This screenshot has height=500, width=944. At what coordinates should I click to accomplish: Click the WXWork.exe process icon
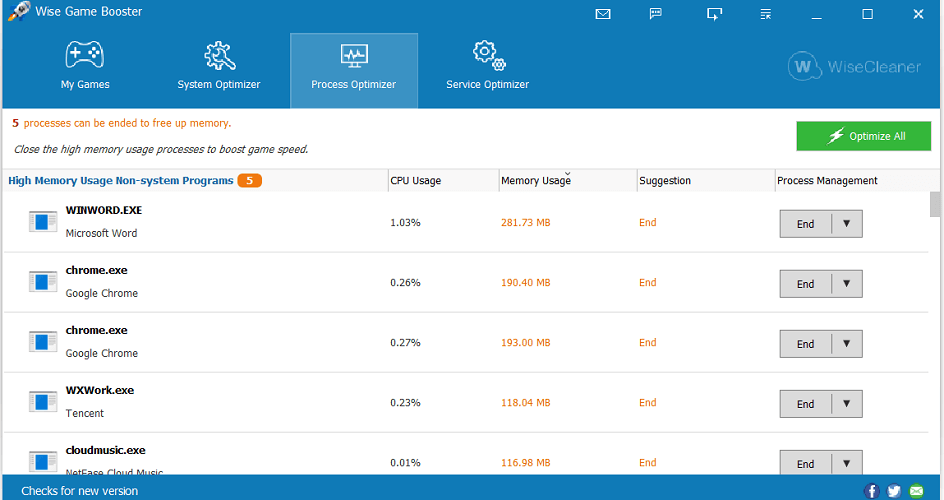[x=43, y=402]
